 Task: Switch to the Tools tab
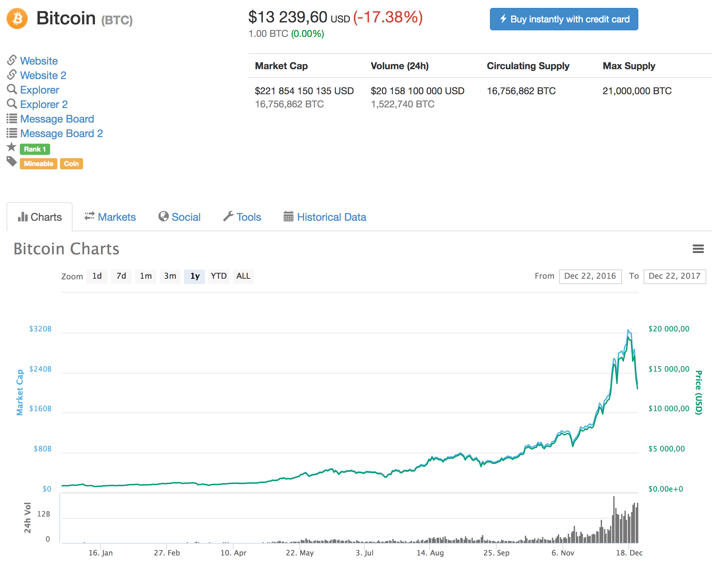[x=242, y=217]
